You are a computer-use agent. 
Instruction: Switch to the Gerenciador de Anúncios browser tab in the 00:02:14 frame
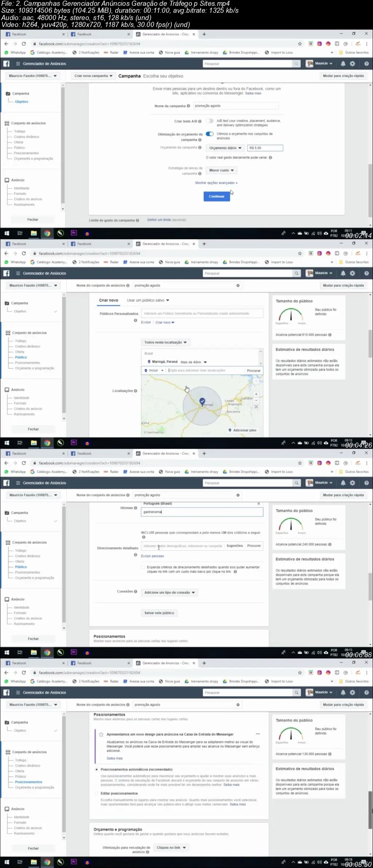165,34
